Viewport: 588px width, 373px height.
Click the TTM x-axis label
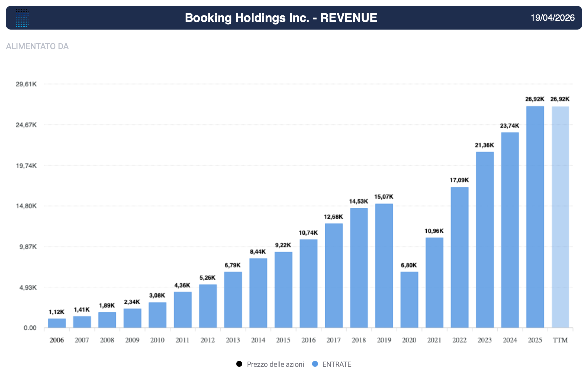(x=560, y=340)
